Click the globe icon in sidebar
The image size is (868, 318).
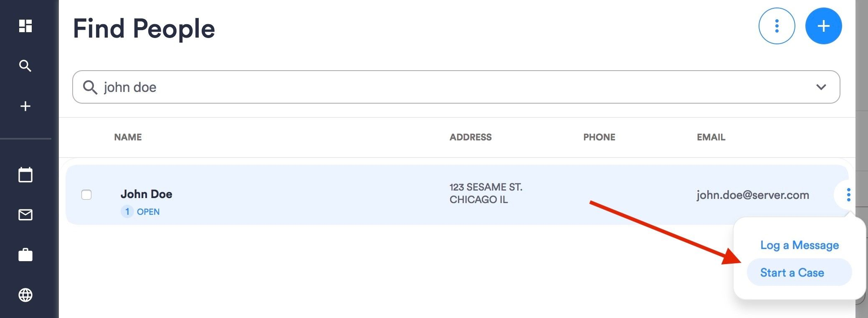[25, 295]
